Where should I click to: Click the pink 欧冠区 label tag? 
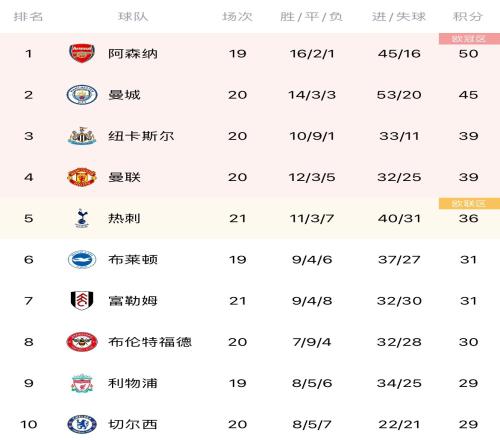pyautogui.click(x=469, y=39)
